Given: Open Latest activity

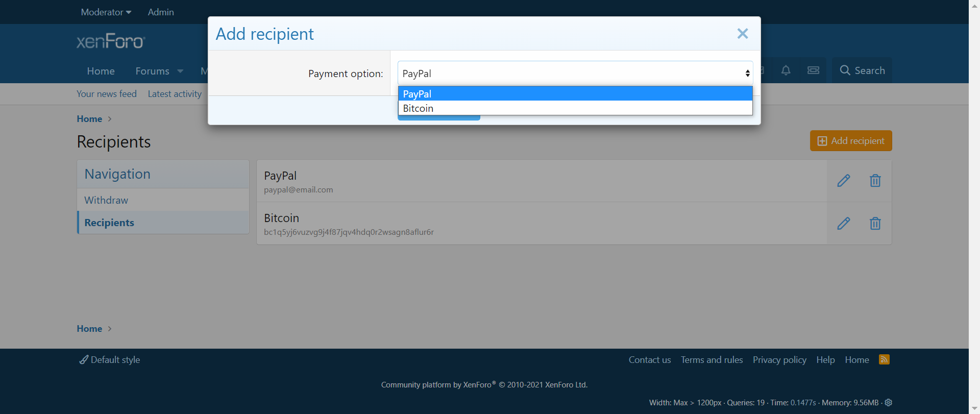Looking at the screenshot, I should (175, 94).
